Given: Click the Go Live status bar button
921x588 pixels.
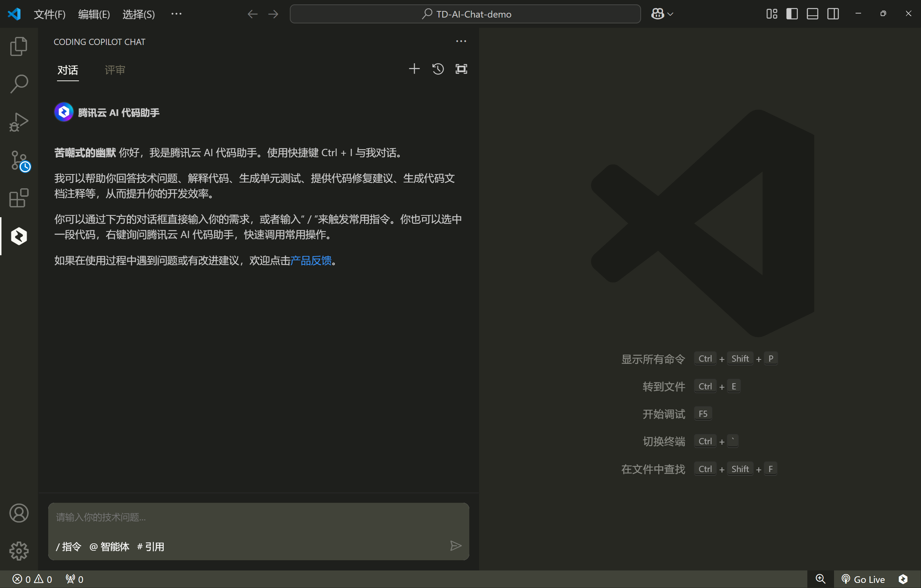Looking at the screenshot, I should click(863, 579).
